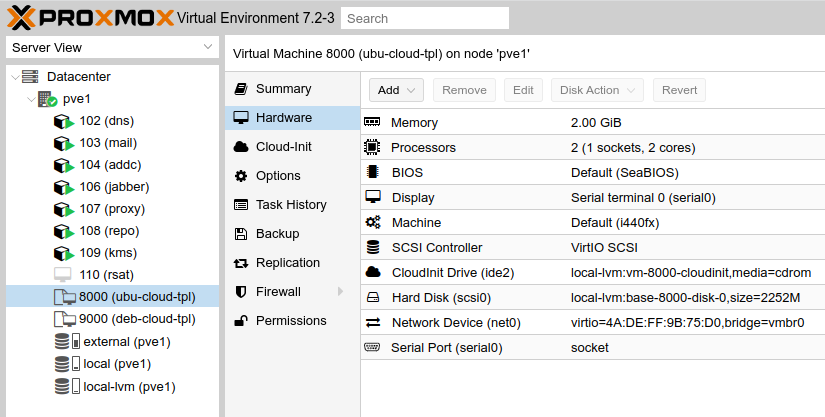Image resolution: width=825 pixels, height=417 pixels.
Task: Click the Serial Port connector icon
Action: coord(372,347)
